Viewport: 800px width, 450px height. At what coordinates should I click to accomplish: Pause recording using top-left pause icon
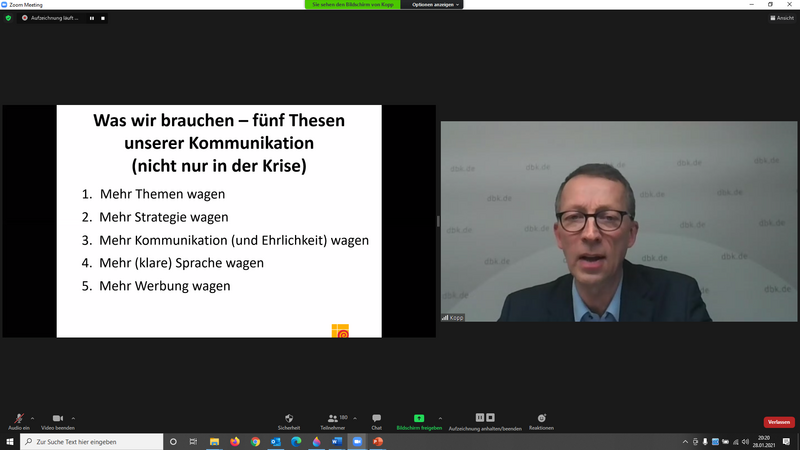[92, 18]
